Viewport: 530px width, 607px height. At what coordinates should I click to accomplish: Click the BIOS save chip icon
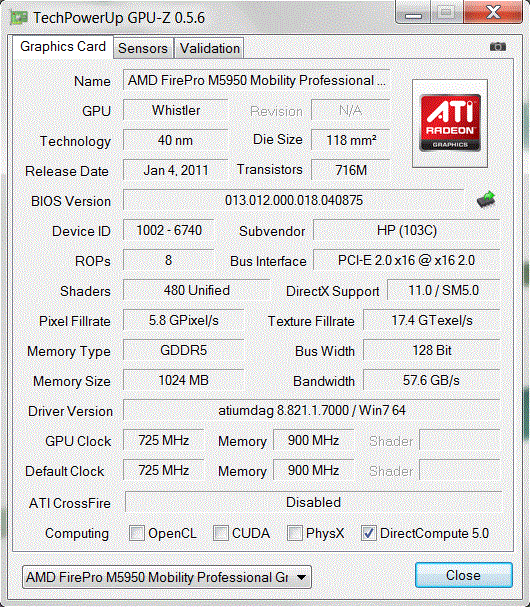point(486,199)
